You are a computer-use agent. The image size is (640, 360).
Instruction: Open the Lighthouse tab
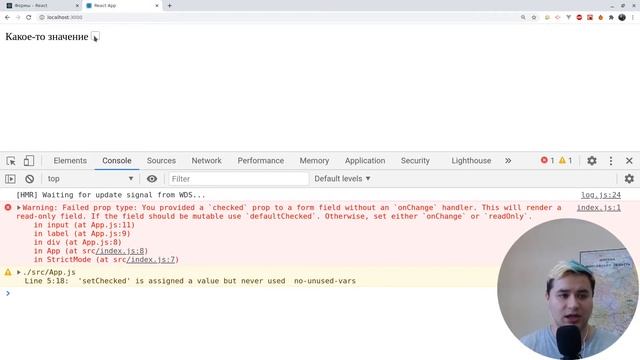[471, 161]
